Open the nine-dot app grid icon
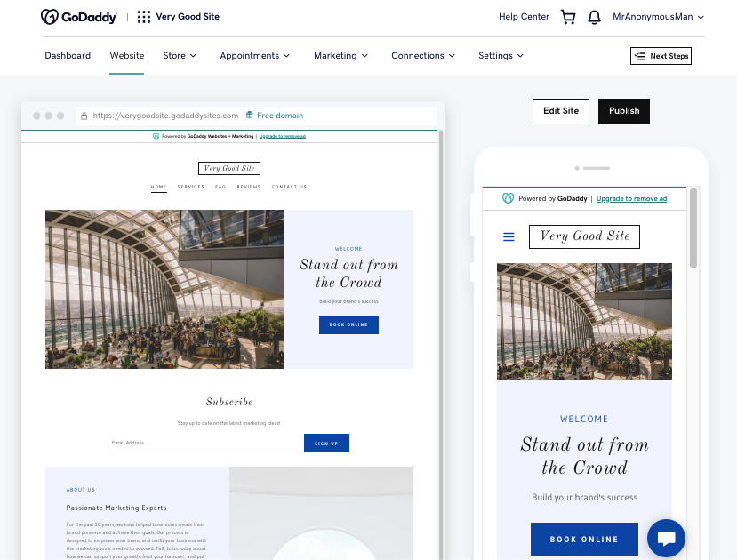Image resolution: width=737 pixels, height=560 pixels. tap(144, 17)
